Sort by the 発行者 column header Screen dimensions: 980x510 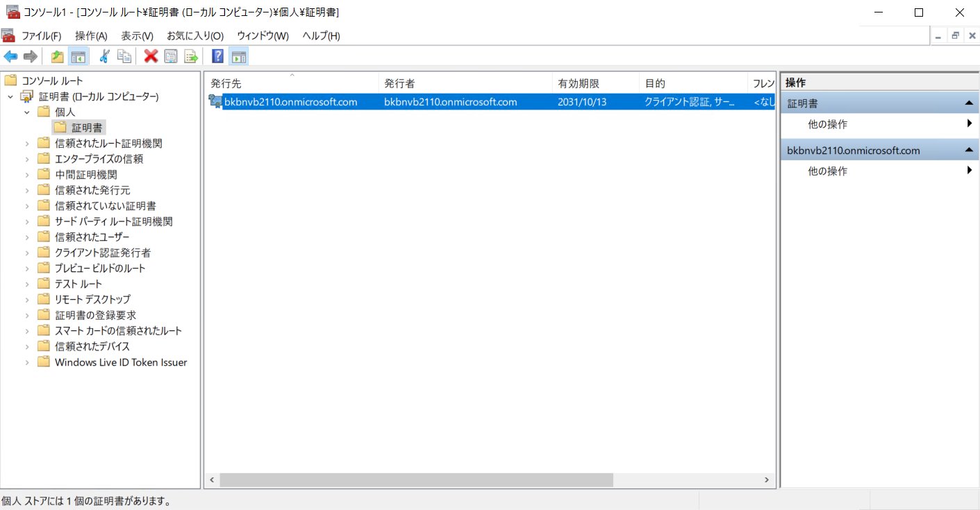pyautogui.click(x=465, y=83)
